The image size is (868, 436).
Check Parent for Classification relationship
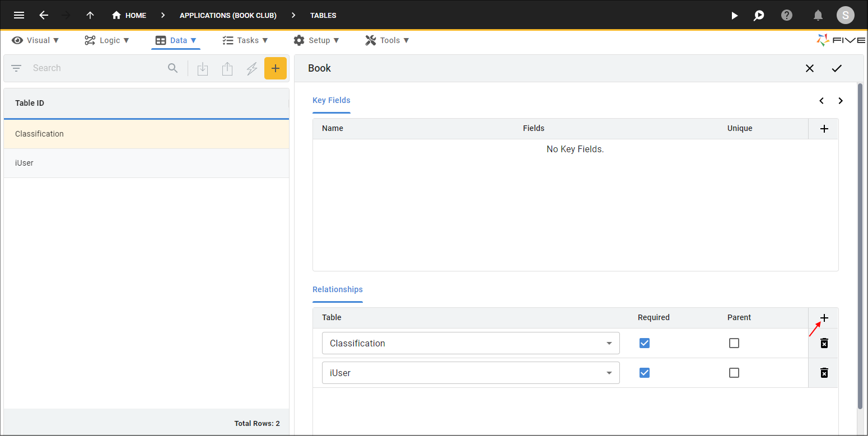coord(734,343)
